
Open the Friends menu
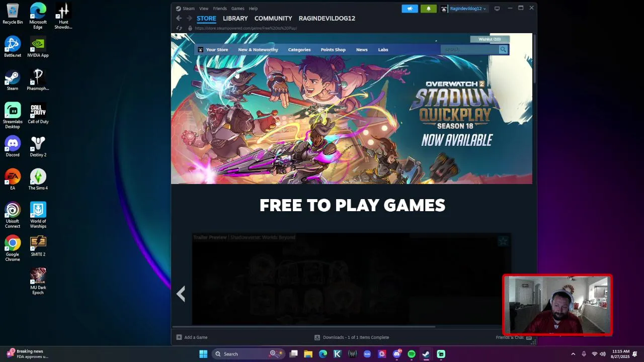click(x=220, y=9)
